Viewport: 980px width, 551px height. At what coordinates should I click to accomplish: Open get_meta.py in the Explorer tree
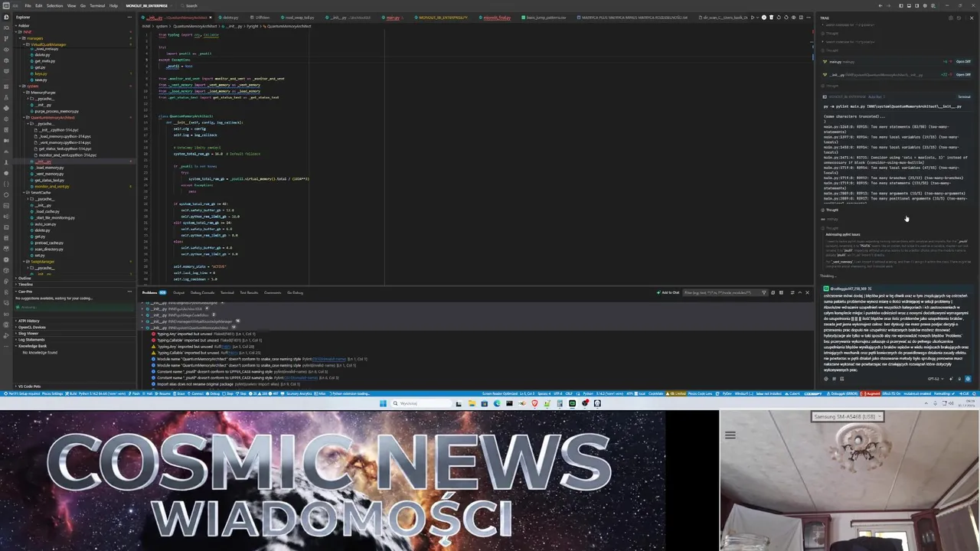tap(44, 61)
